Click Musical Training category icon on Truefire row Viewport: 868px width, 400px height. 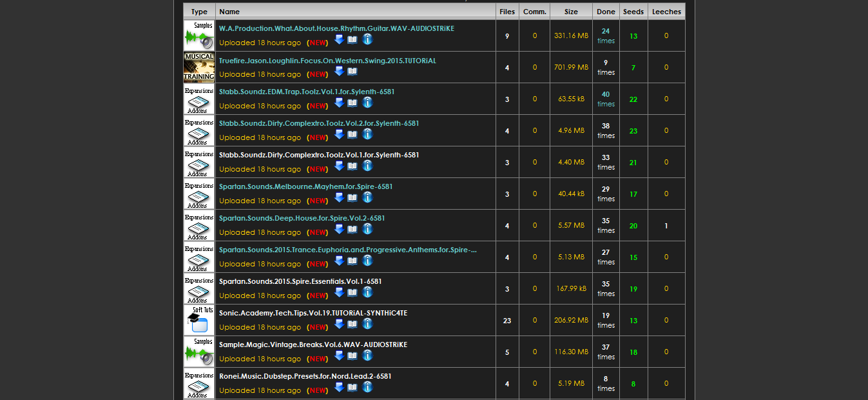click(199, 67)
